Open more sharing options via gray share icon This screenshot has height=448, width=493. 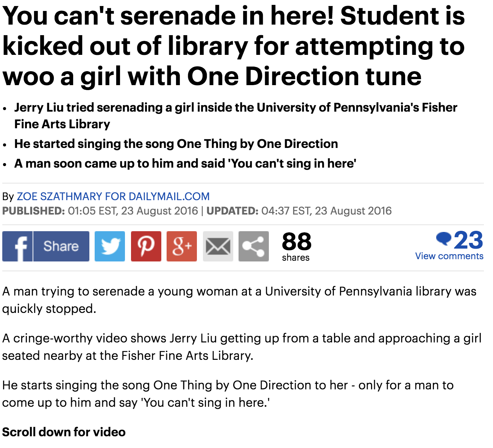(254, 246)
